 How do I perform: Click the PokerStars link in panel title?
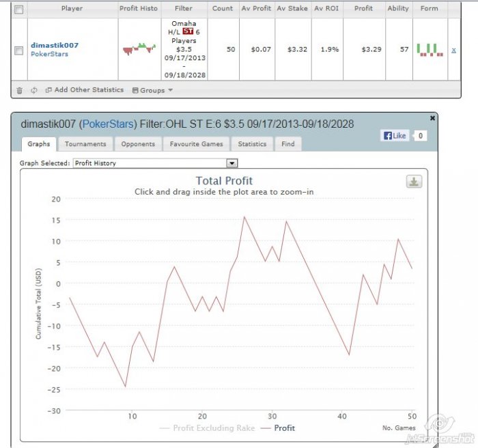click(108, 124)
